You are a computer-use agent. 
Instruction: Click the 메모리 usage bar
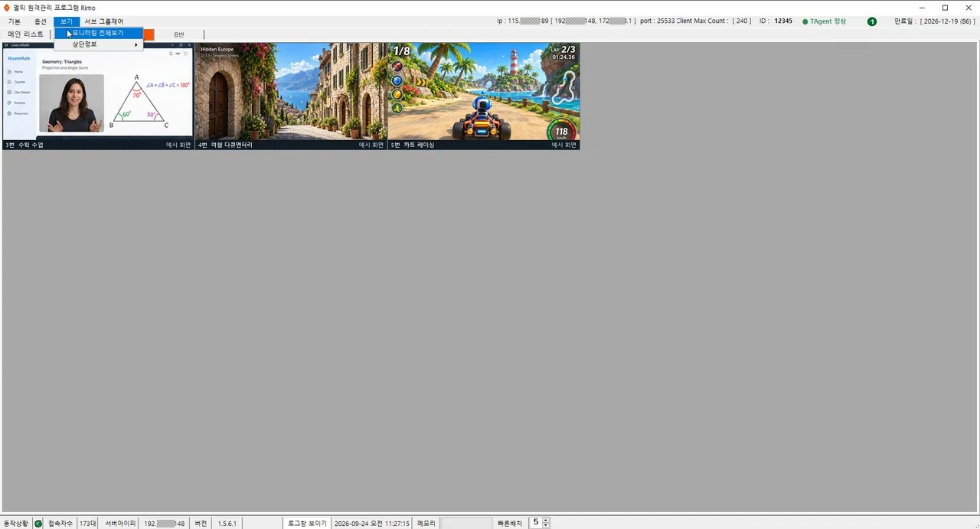click(x=466, y=524)
